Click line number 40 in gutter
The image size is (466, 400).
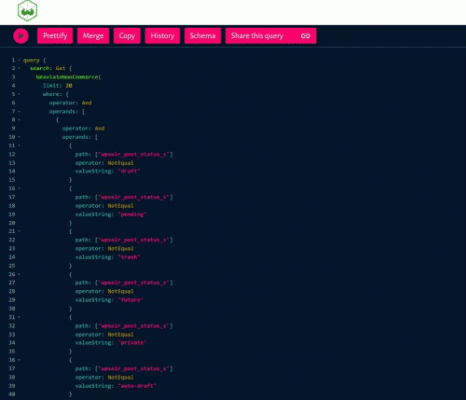click(12, 394)
